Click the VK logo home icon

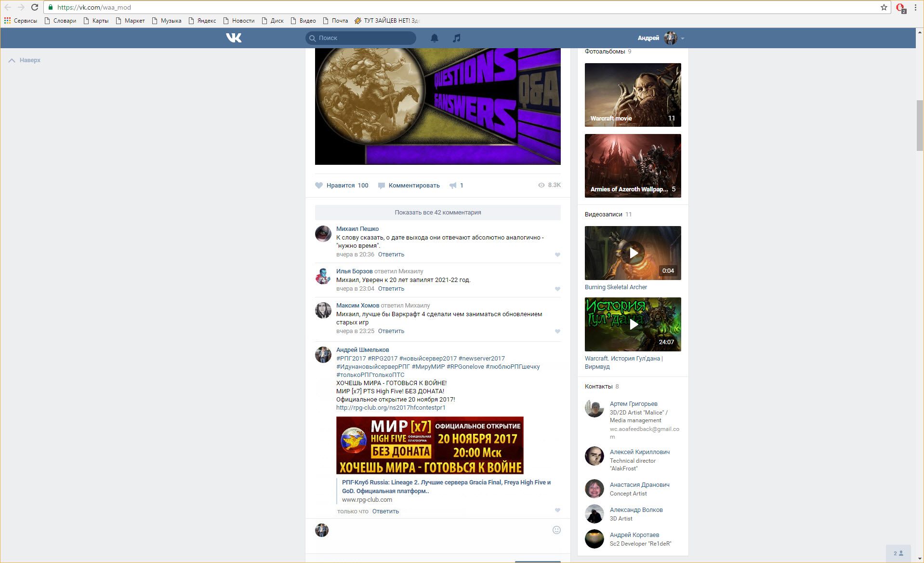click(x=234, y=38)
